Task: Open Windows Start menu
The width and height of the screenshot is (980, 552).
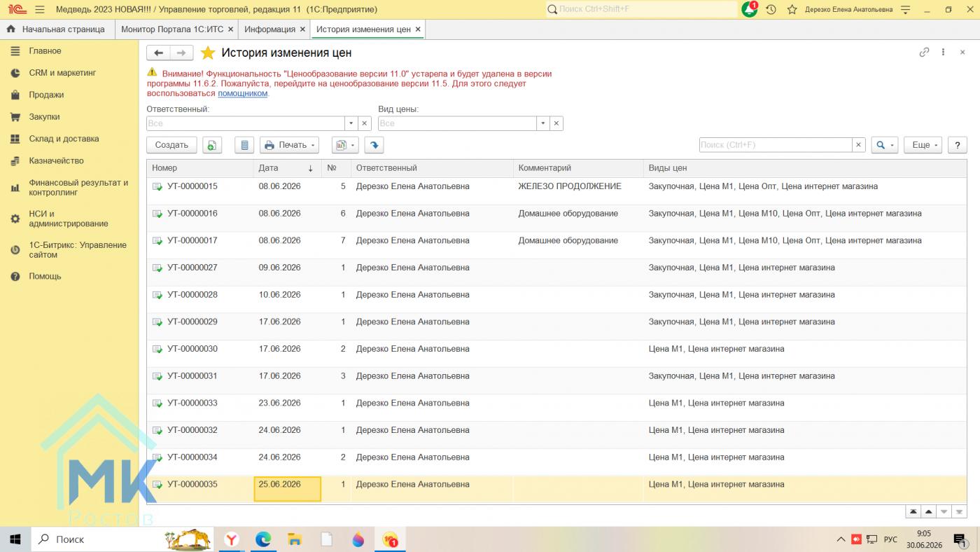Action: 15,539
